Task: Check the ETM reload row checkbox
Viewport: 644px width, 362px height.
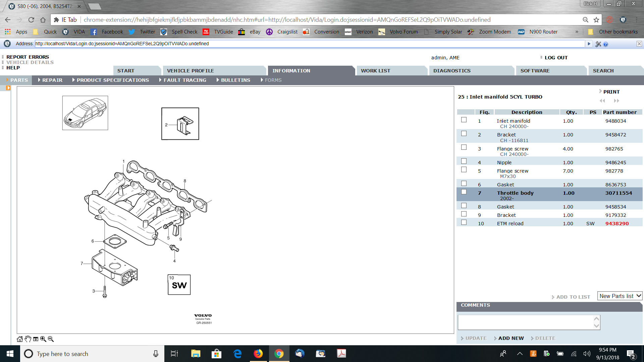Action: click(464, 222)
